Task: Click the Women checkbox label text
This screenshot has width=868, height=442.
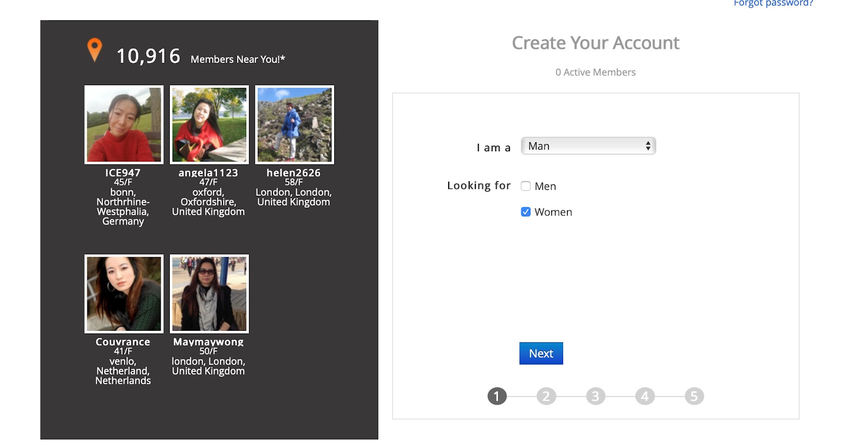Action: tap(553, 212)
